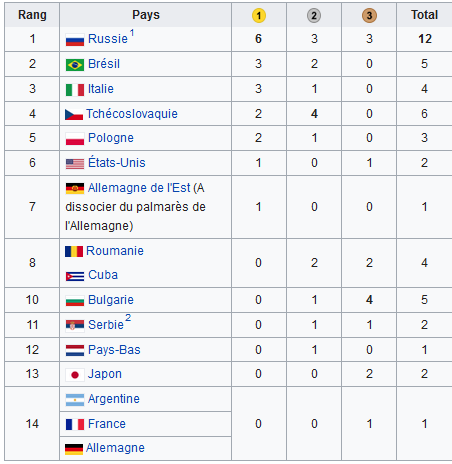Click the Total column header
Image resolution: width=452 pixels, height=464 pixels.
point(424,15)
